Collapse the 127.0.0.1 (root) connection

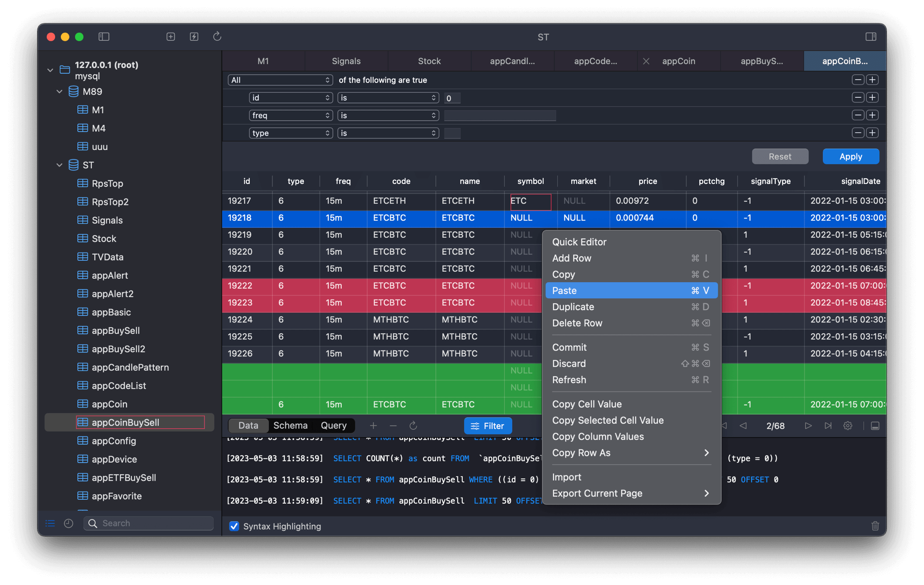[x=50, y=70]
